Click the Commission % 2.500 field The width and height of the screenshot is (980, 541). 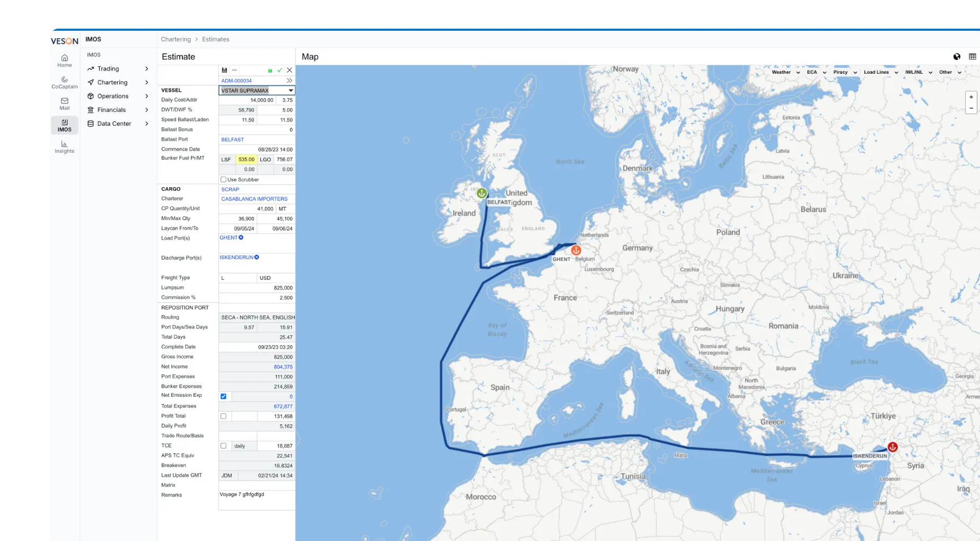257,298
